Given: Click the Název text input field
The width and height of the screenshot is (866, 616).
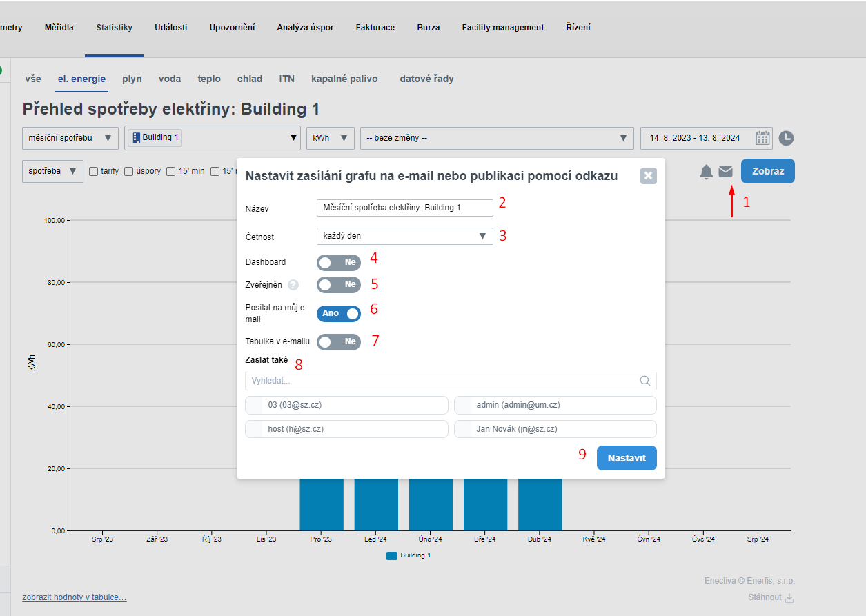Looking at the screenshot, I should pos(405,208).
